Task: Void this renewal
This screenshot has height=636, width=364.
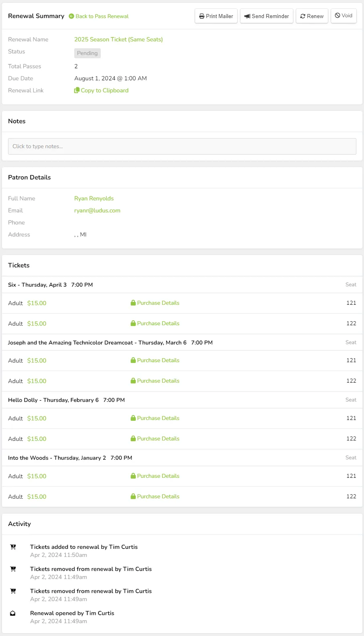Action: 344,16
